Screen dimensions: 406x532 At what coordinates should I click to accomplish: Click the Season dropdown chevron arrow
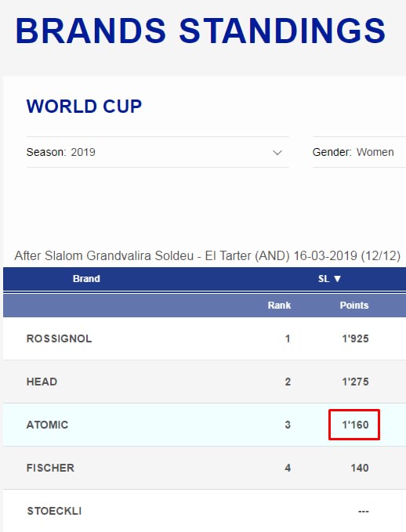[277, 153]
